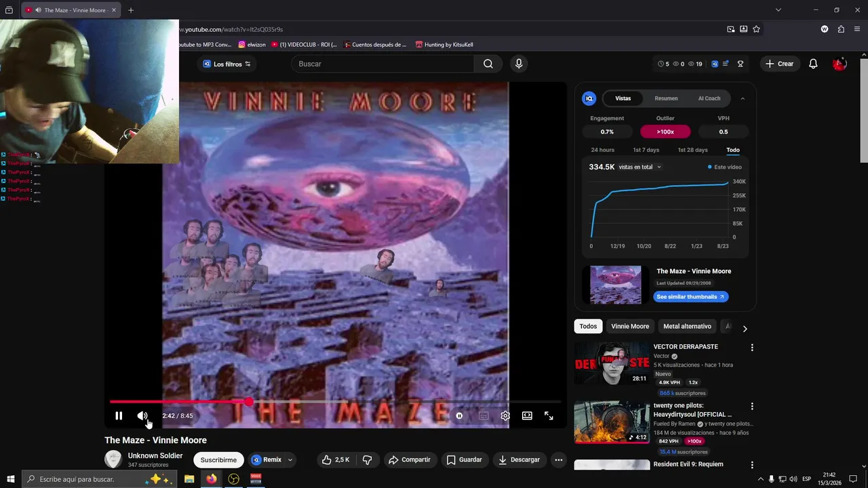Click the Suscribirme button
The height and width of the screenshot is (488, 868).
(218, 460)
